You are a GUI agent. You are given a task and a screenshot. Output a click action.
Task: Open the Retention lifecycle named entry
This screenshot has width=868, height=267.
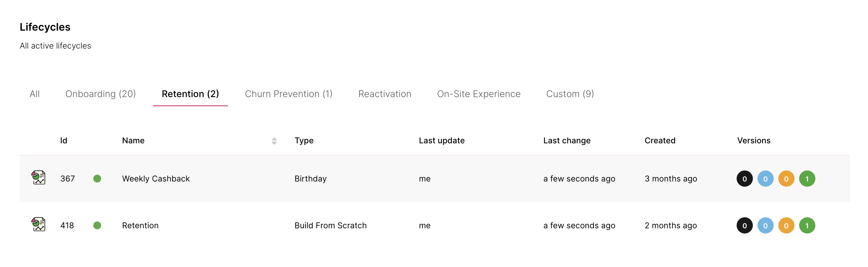[140, 225]
